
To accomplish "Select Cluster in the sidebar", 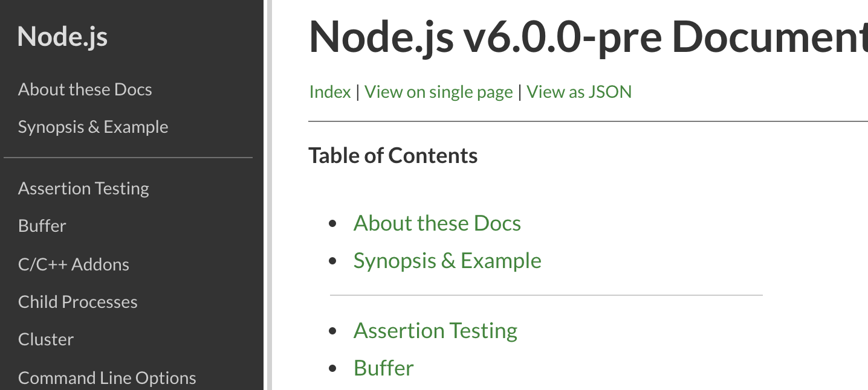I will (x=46, y=339).
